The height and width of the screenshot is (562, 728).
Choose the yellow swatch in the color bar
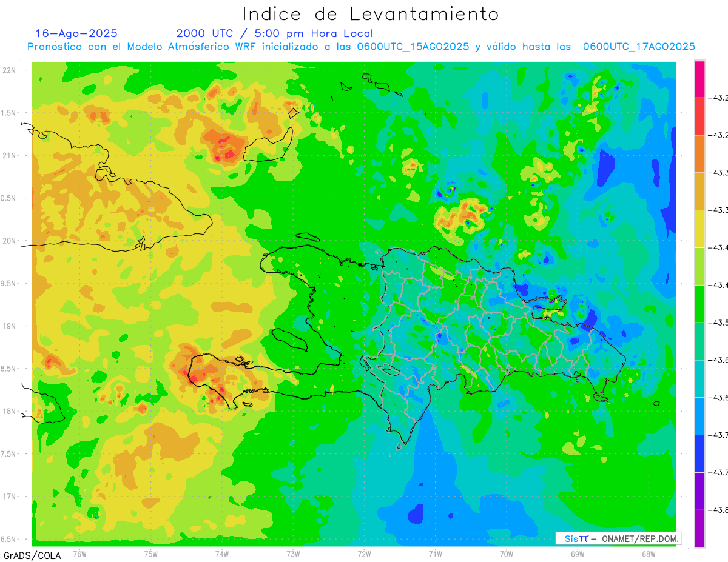pyautogui.click(x=699, y=229)
